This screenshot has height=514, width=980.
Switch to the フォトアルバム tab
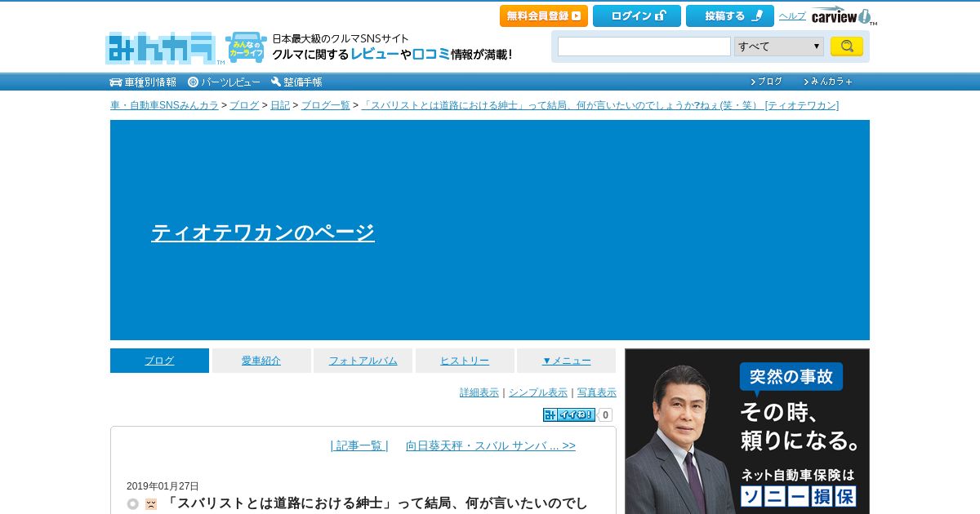point(363,361)
